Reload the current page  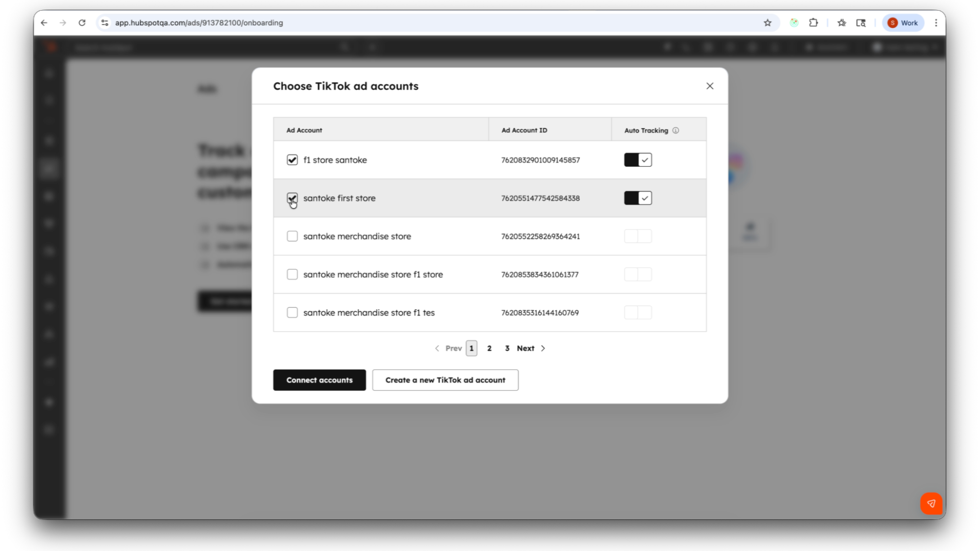point(82,23)
